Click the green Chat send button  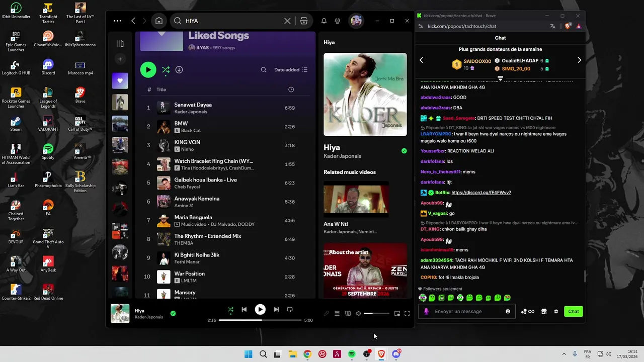[574, 312]
